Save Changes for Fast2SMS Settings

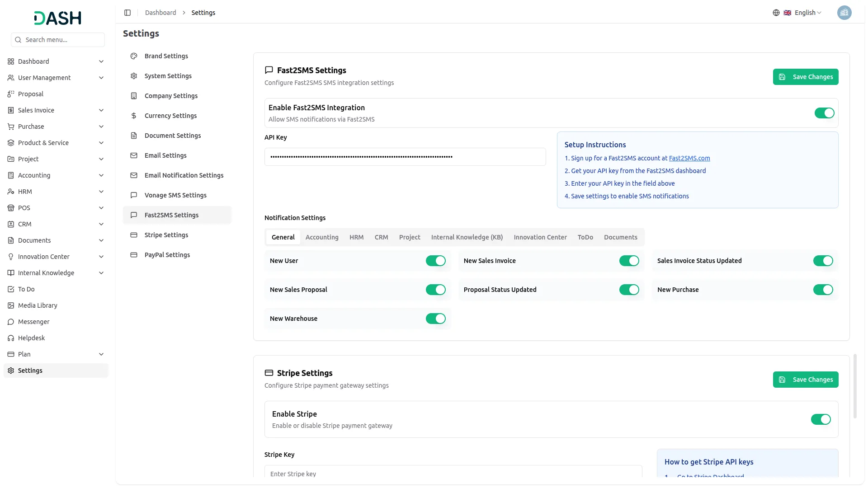(806, 77)
